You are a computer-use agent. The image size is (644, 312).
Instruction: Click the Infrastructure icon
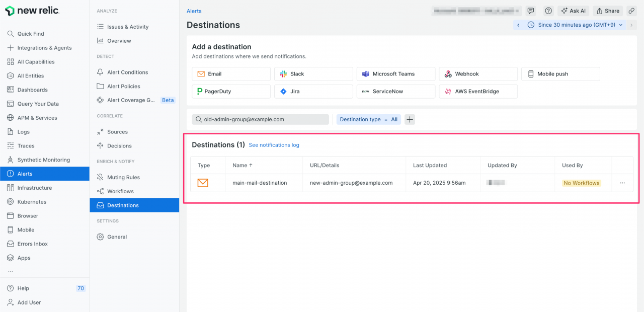[x=11, y=188]
